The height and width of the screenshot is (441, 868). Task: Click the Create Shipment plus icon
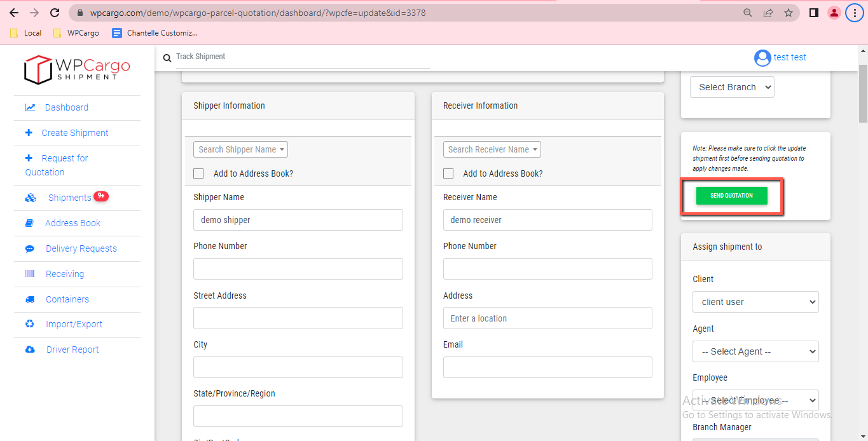click(x=29, y=133)
